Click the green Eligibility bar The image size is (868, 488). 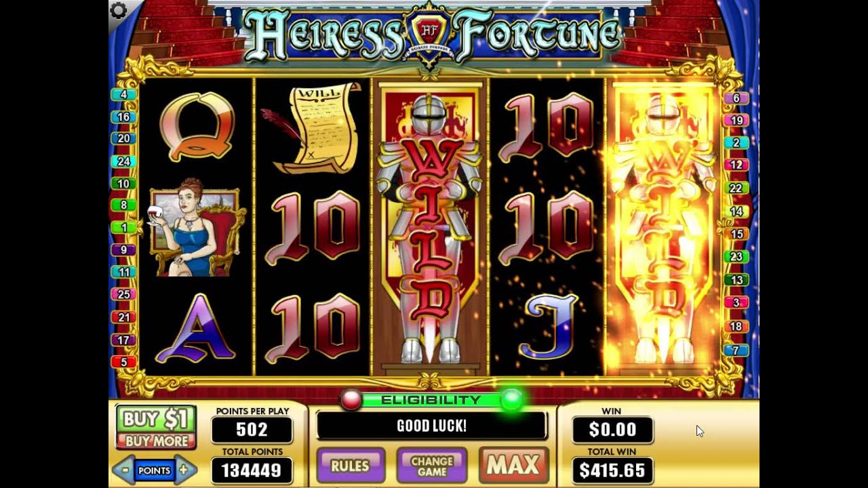click(431, 400)
